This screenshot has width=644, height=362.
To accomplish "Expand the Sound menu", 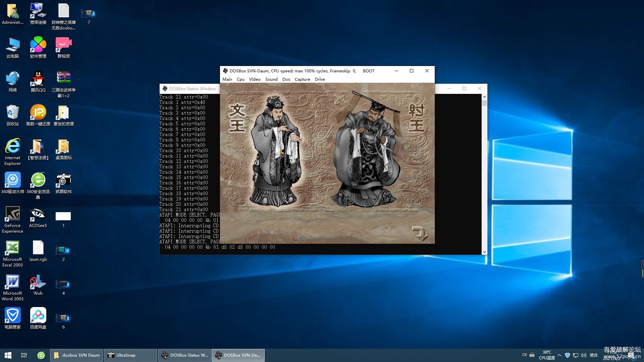I will (271, 79).
